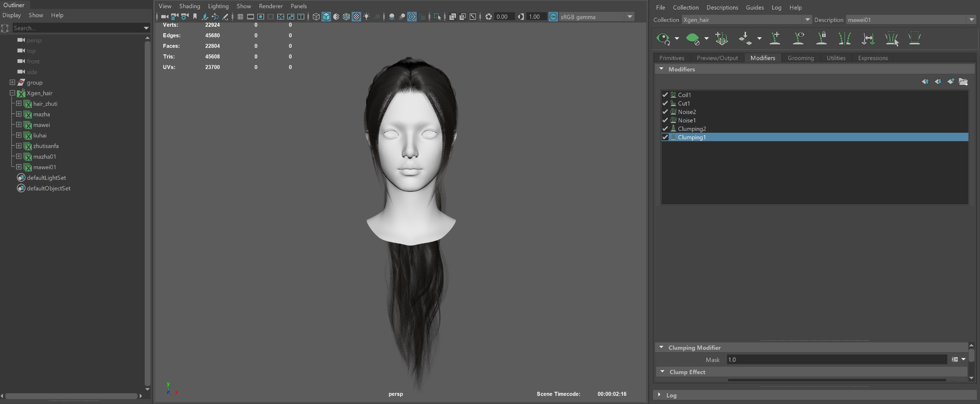Switch to the Grooming tab
The height and width of the screenshot is (404, 980).
(x=800, y=58)
